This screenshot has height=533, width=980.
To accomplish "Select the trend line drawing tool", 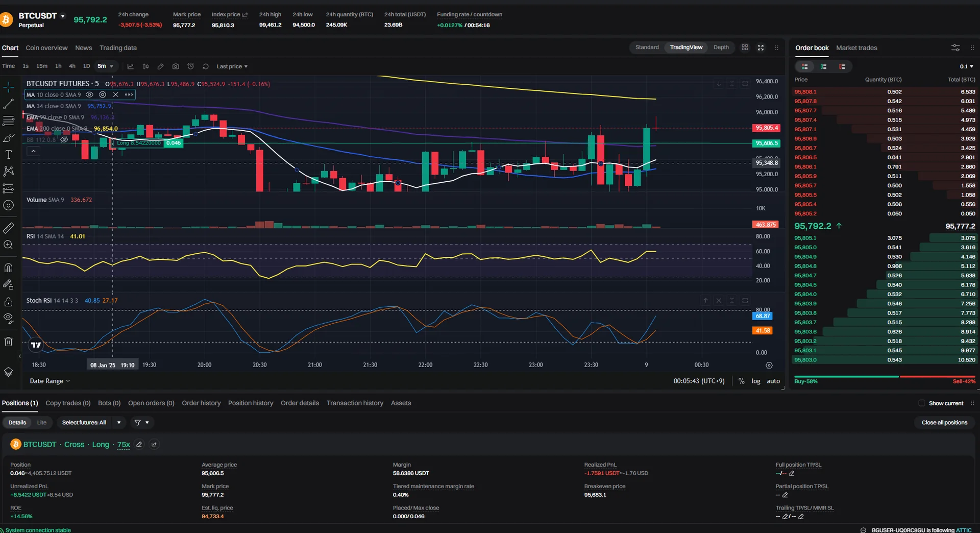I will 8,104.
